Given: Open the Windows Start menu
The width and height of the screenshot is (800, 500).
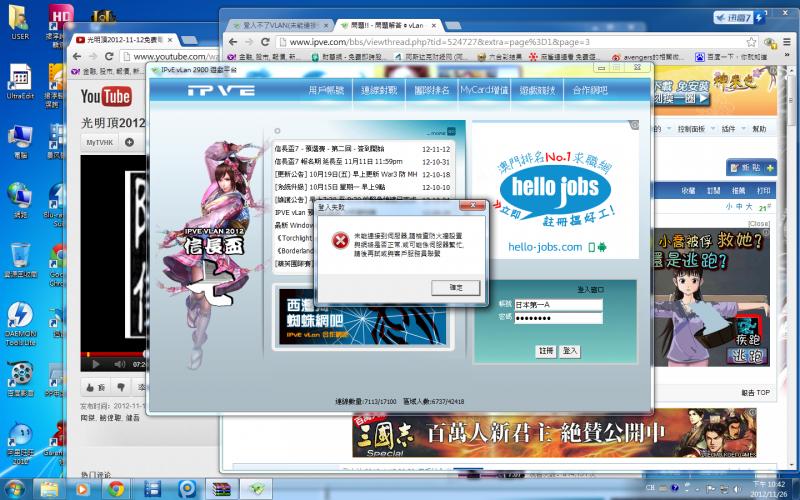Looking at the screenshot, I should 14,489.
